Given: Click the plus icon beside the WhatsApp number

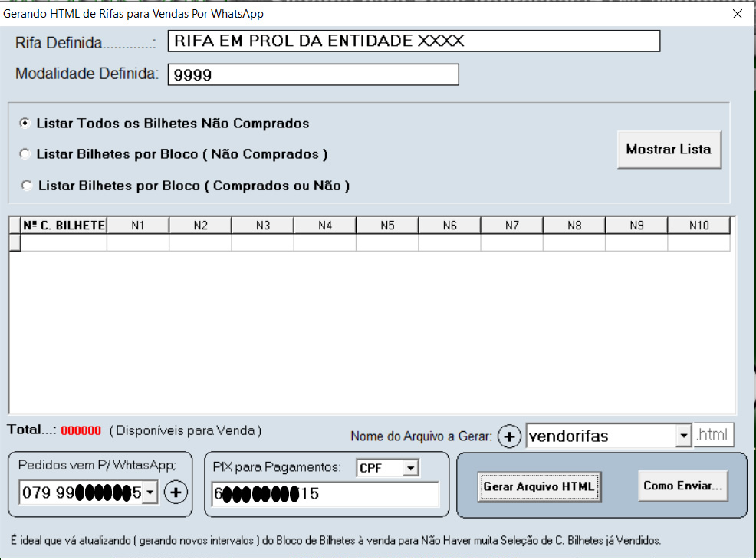Looking at the screenshot, I should (176, 492).
